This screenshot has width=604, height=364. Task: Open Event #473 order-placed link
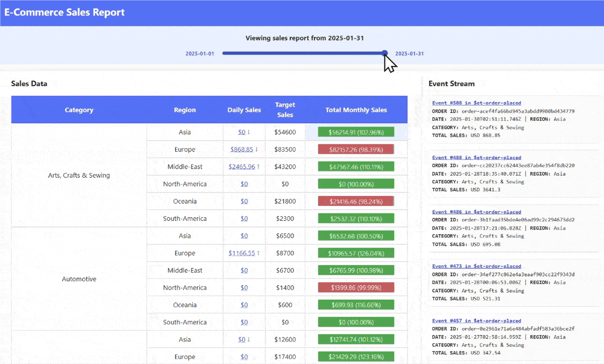(476, 266)
